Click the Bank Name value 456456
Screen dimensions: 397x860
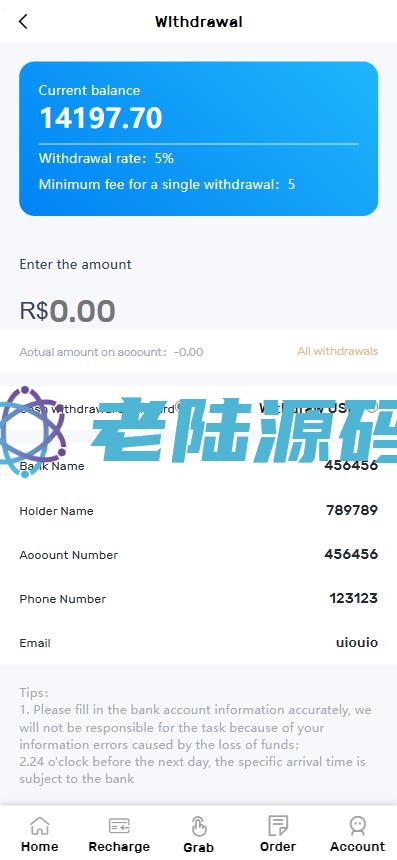351,465
